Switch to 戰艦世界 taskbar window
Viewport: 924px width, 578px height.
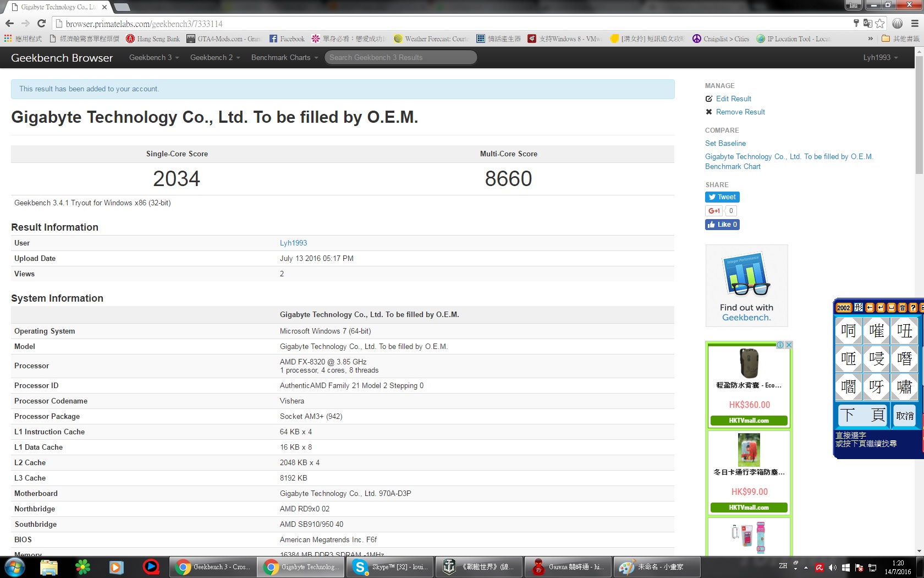tap(479, 567)
